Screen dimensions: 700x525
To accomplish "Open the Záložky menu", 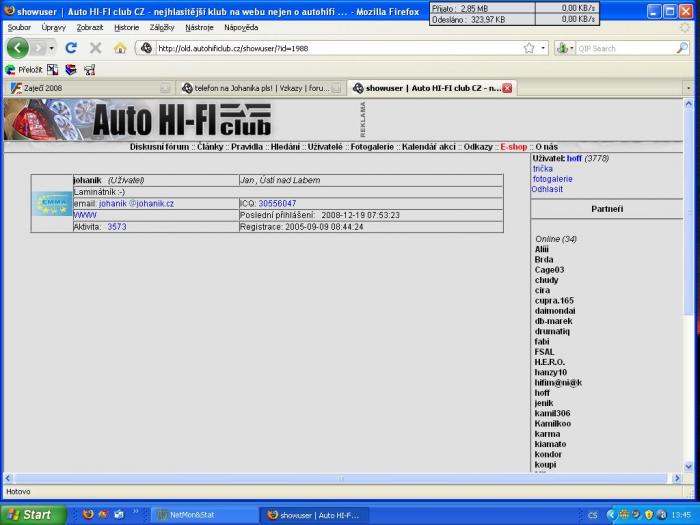I will coord(162,27).
